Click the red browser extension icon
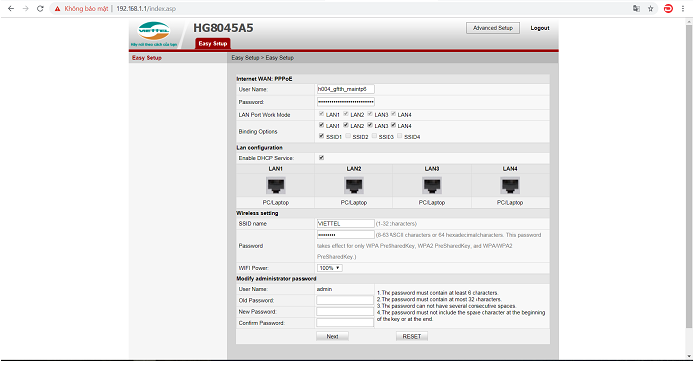Screen dimensions: 700x366 point(668,8)
